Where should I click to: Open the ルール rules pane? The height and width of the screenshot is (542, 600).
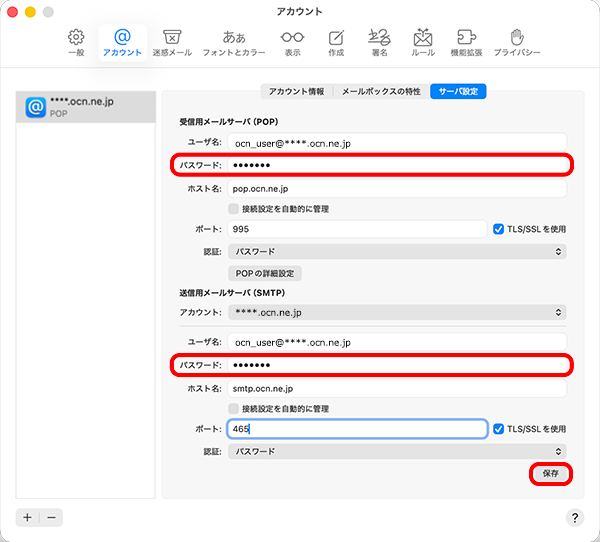(x=423, y=42)
